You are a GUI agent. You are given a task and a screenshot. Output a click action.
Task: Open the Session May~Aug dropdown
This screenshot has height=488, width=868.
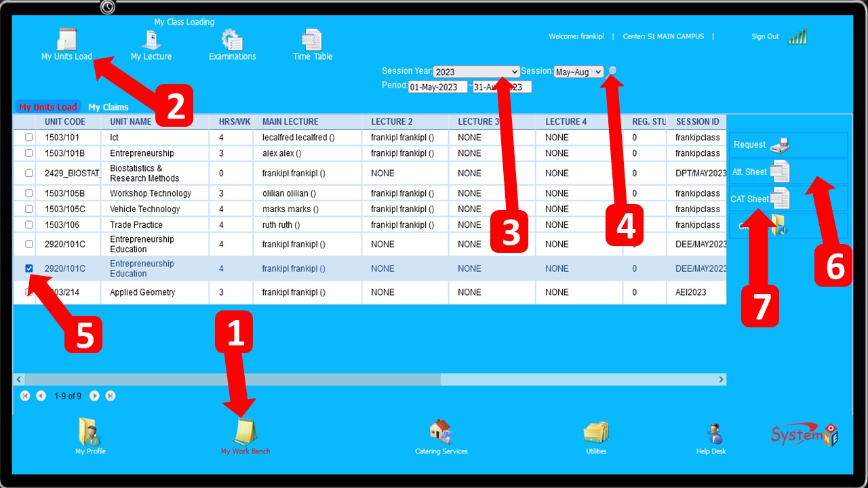pos(578,72)
